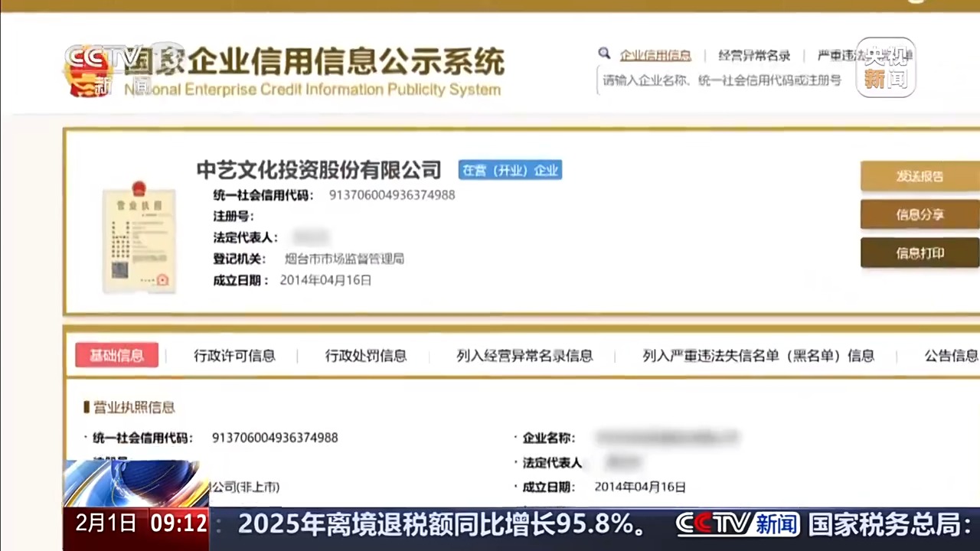Click the 在营（开业）企业 status badge
This screenshot has height=551, width=980.
point(510,170)
